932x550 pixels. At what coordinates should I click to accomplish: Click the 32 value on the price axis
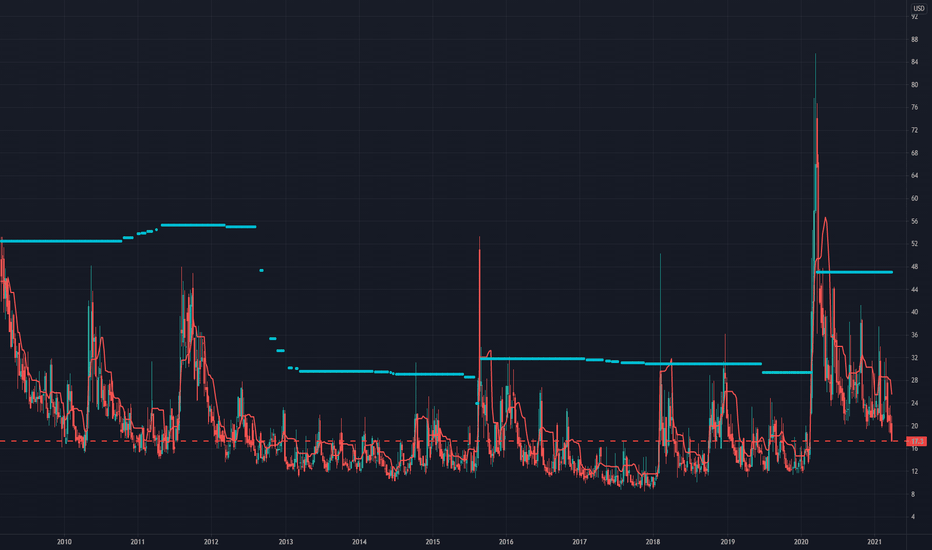pos(914,357)
